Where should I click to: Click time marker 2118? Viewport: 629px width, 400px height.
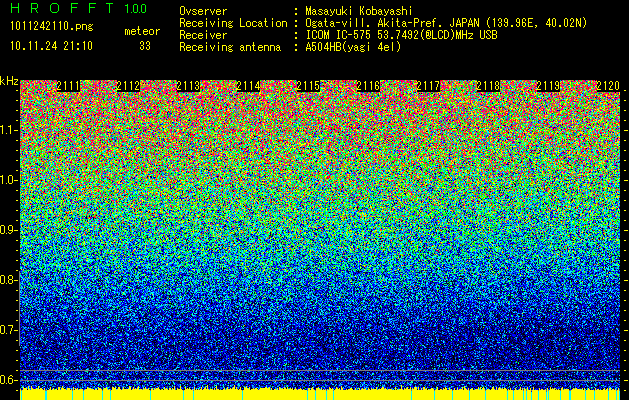click(x=489, y=86)
